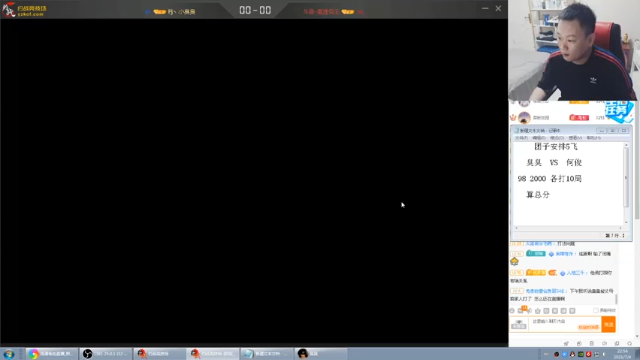This screenshot has height=360, width=640.
Task: Open Notepad's Help menu
Action: pos(593,138)
